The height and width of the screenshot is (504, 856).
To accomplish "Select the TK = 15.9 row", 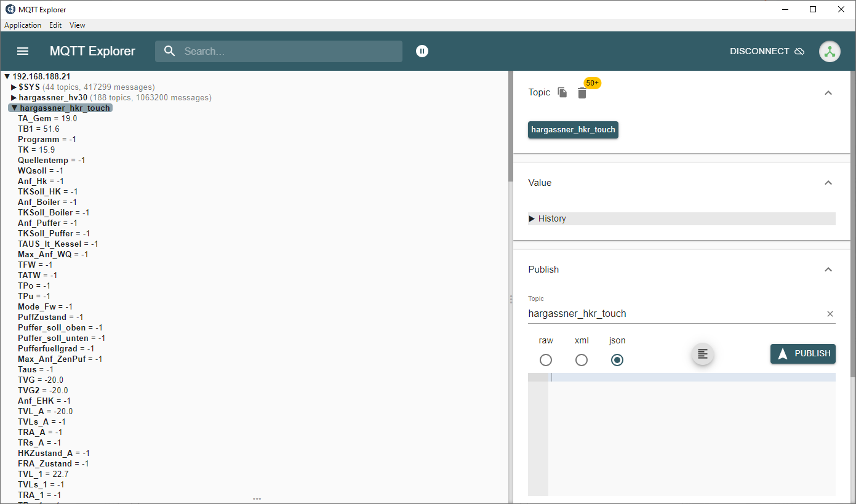I will (36, 150).
